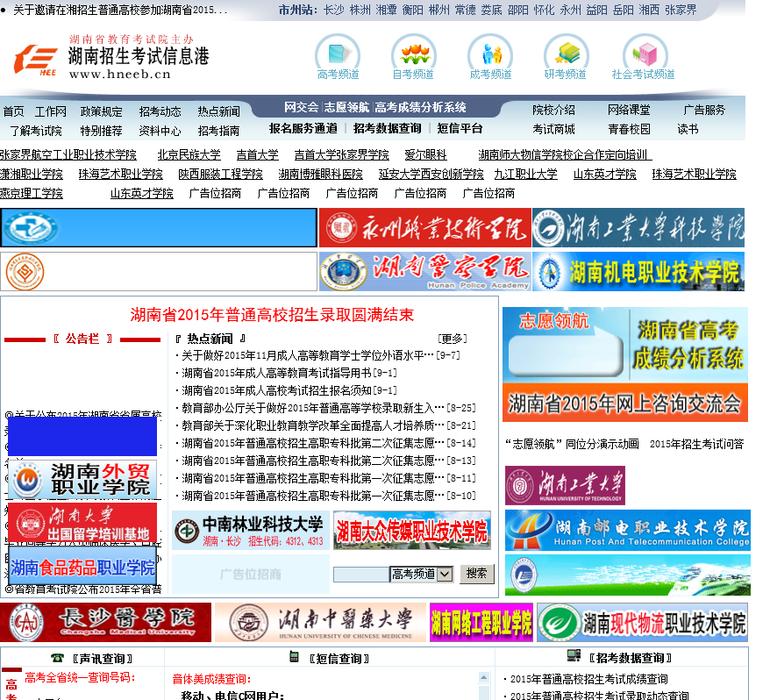The height and width of the screenshot is (700, 770).
Task: Open the 湖南食品药品职业学院 ad
Action: click(82, 568)
